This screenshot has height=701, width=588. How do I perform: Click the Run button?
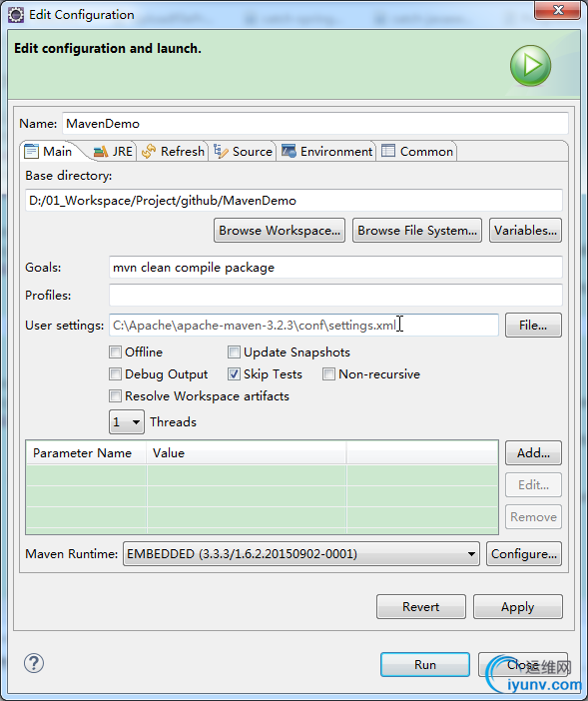tap(425, 665)
